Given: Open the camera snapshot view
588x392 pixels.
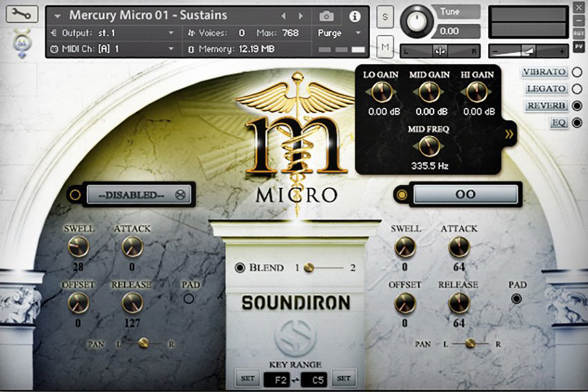Looking at the screenshot, I should coord(326,16).
